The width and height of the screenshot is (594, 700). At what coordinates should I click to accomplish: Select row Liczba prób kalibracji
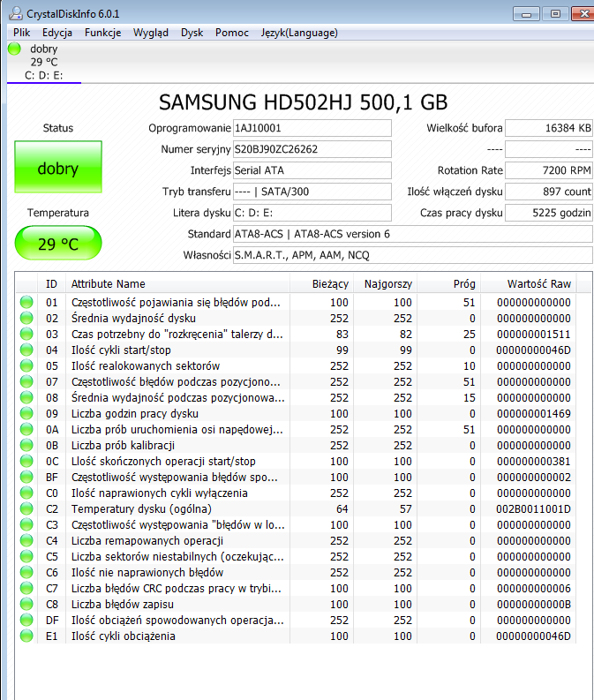296,446
